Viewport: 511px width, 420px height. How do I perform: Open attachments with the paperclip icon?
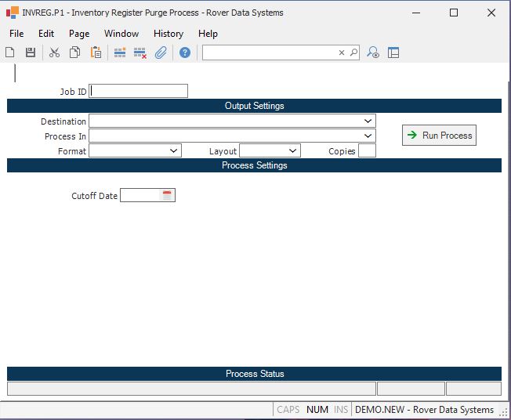161,52
